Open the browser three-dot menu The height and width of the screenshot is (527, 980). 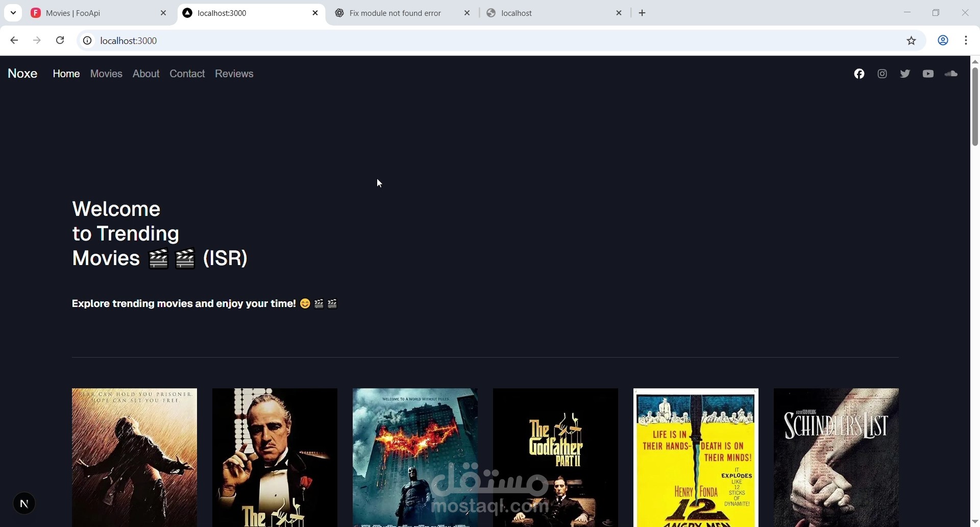click(x=967, y=40)
